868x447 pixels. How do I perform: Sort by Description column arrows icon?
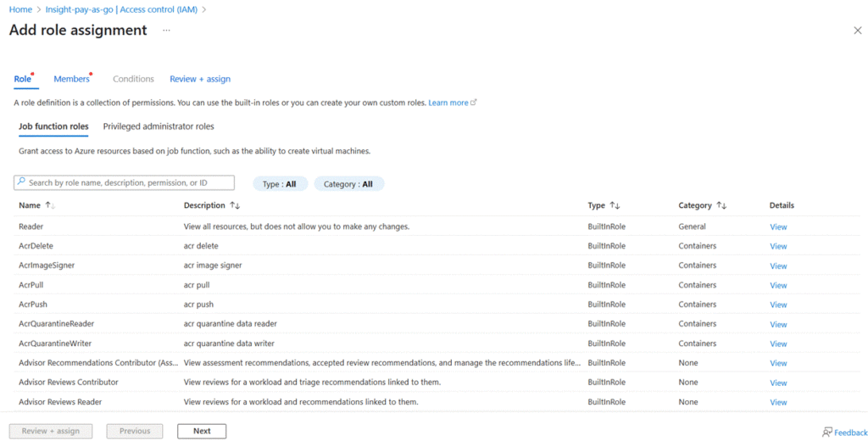point(235,205)
